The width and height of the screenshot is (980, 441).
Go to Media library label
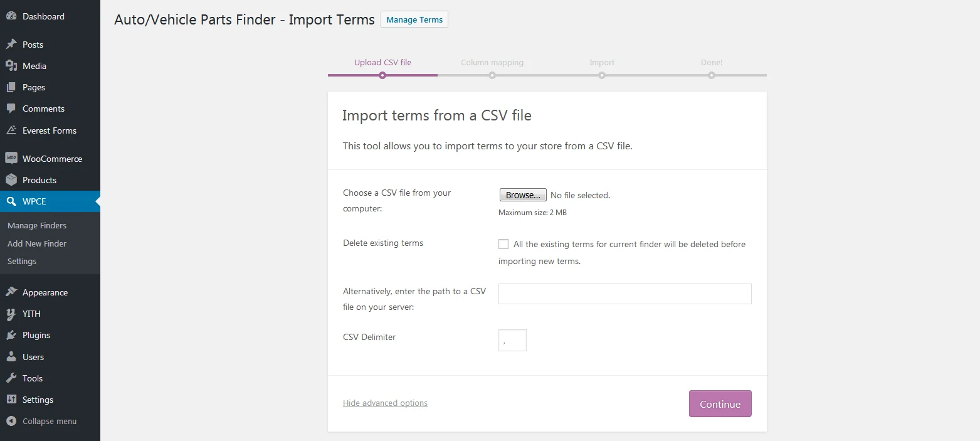34,66
